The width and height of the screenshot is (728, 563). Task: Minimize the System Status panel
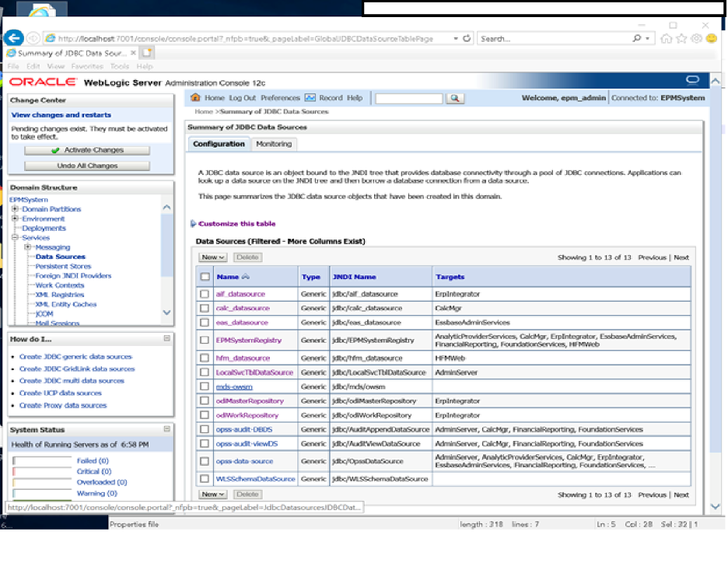[166, 429]
